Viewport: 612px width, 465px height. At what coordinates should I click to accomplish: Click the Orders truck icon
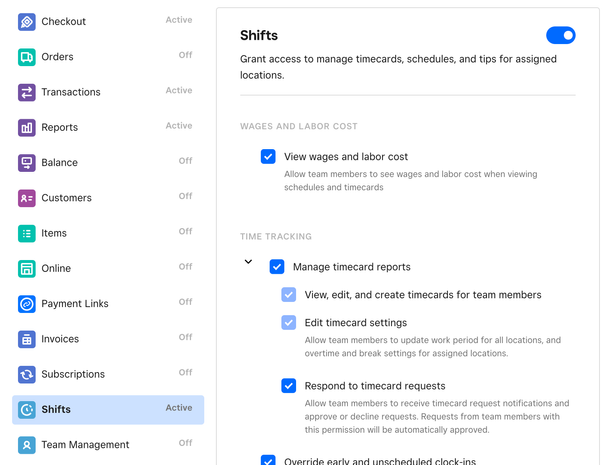coord(27,57)
